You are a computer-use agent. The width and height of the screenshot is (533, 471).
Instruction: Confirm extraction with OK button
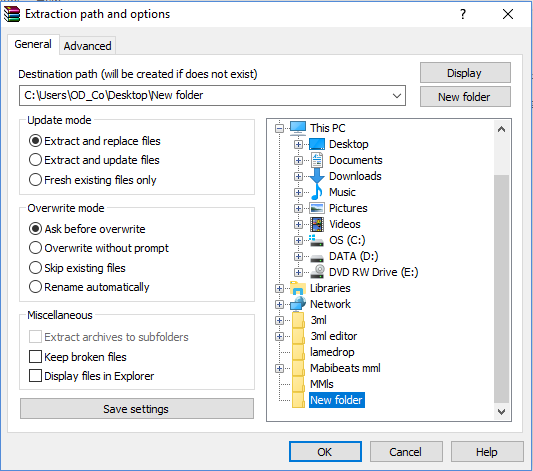325,452
